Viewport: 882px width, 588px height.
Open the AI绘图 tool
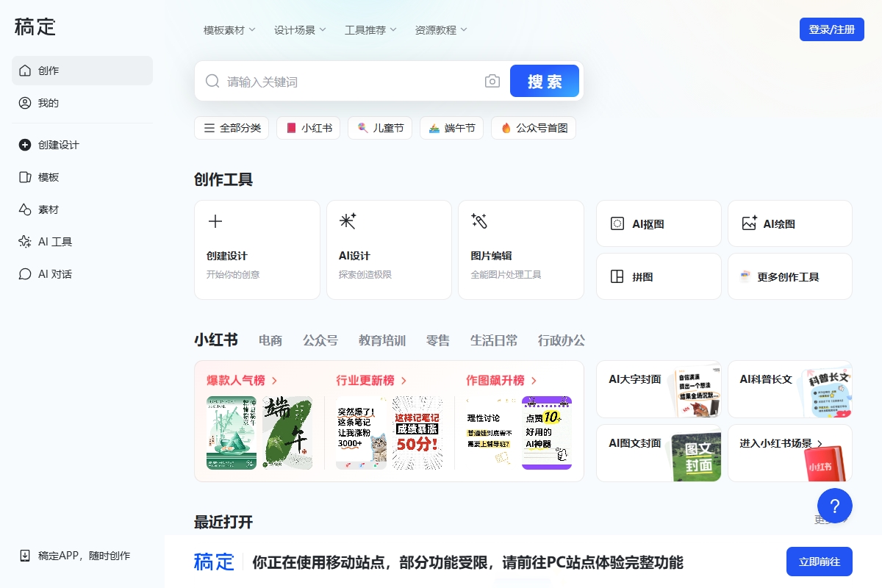789,223
